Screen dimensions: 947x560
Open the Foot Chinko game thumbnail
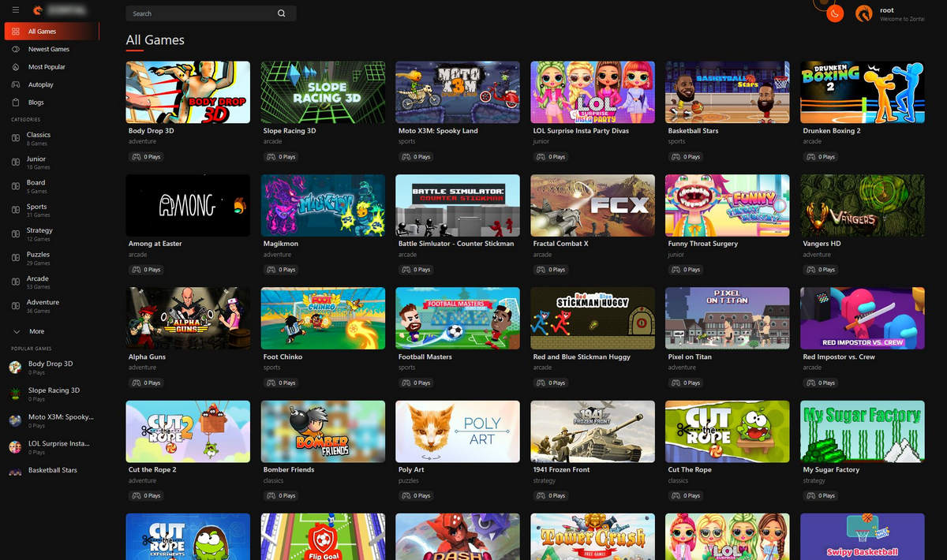coord(323,318)
